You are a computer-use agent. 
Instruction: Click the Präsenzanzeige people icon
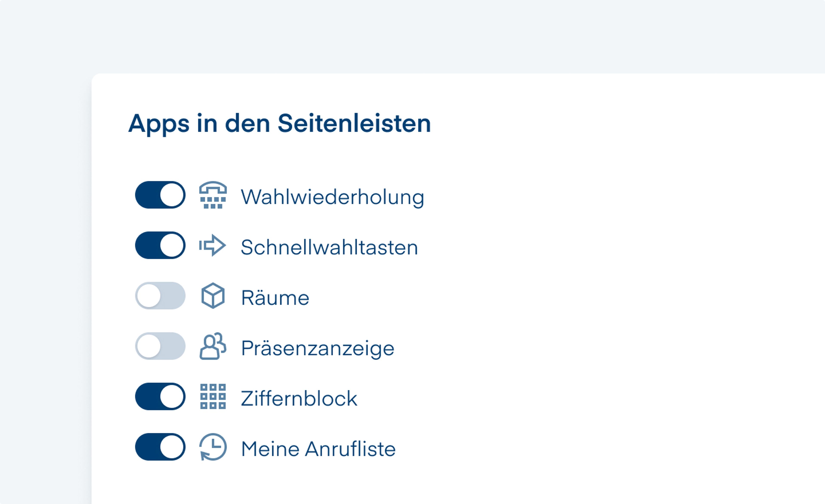[x=213, y=346]
